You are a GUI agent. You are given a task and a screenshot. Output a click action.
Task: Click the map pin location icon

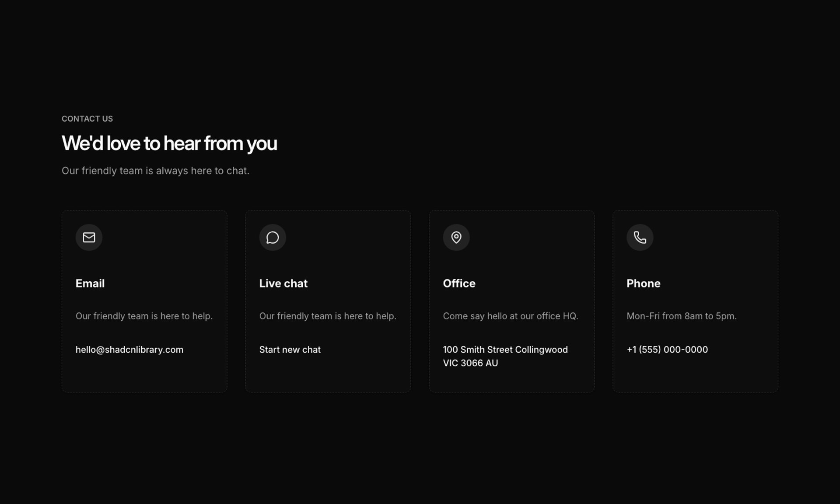click(x=456, y=238)
